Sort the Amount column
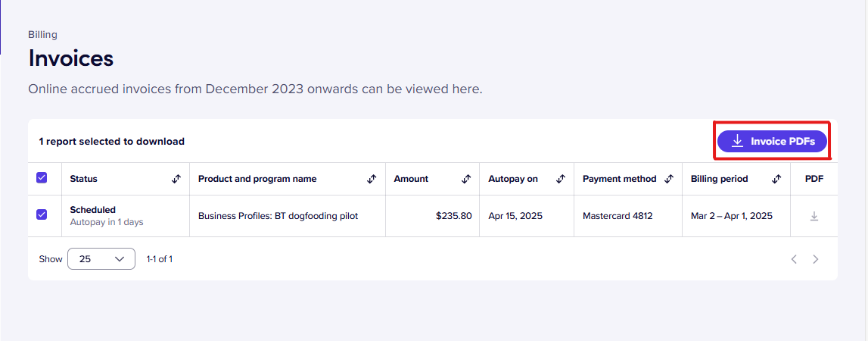 point(466,179)
